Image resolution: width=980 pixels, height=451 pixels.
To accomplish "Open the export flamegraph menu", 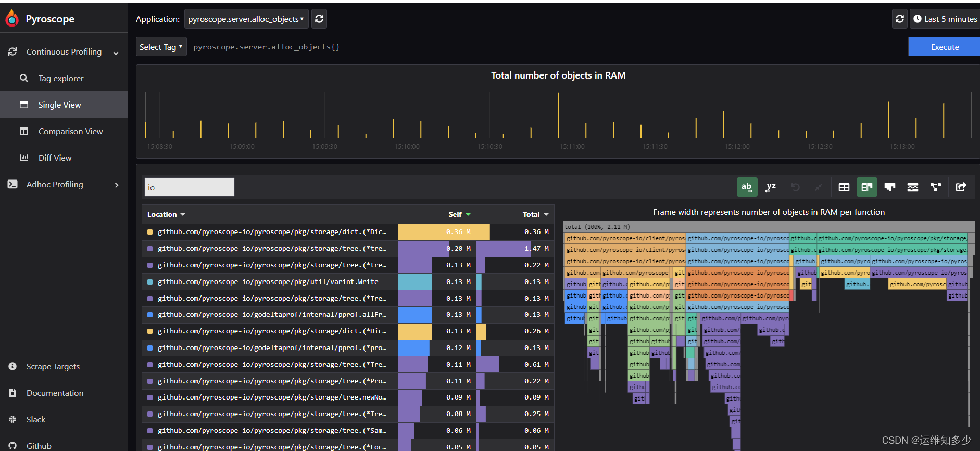I will 961,187.
